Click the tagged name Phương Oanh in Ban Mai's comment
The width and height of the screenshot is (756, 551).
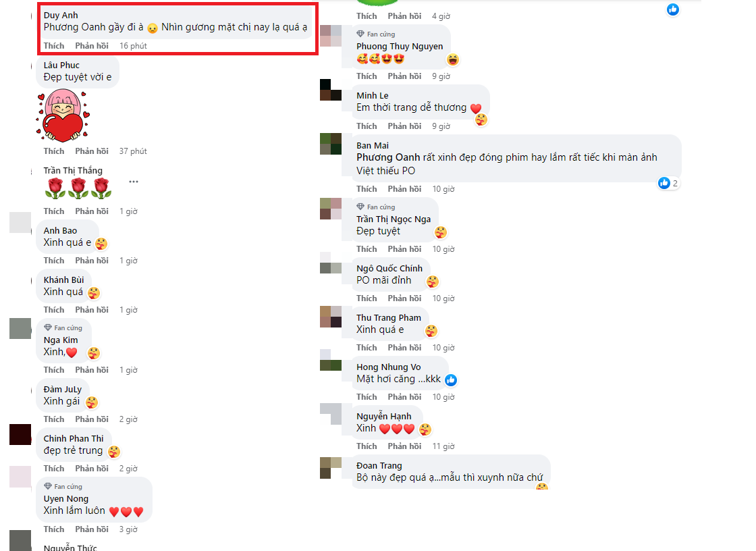pos(388,157)
